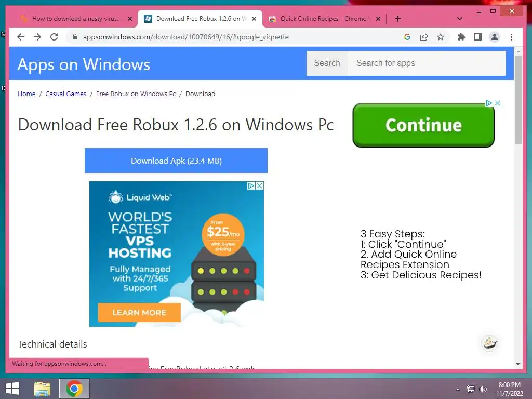The image size is (532, 399).
Task: Close the Continue ad with X icon
Action: click(497, 103)
